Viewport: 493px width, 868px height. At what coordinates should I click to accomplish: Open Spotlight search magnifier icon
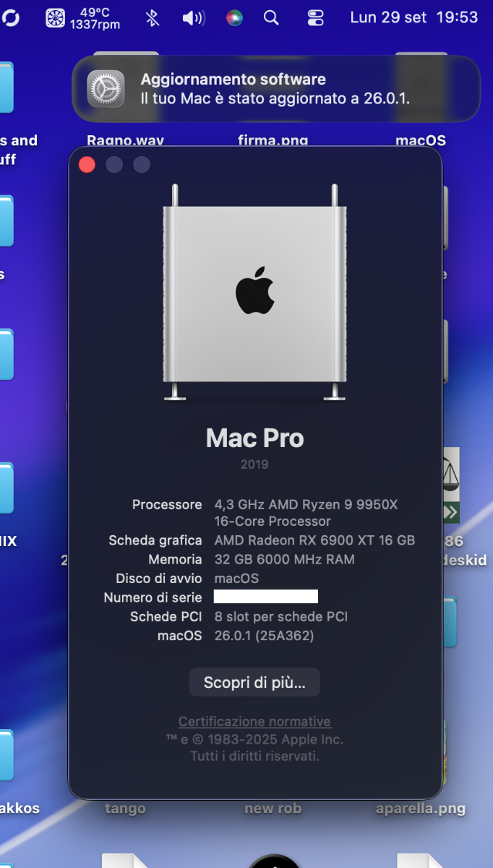click(271, 18)
